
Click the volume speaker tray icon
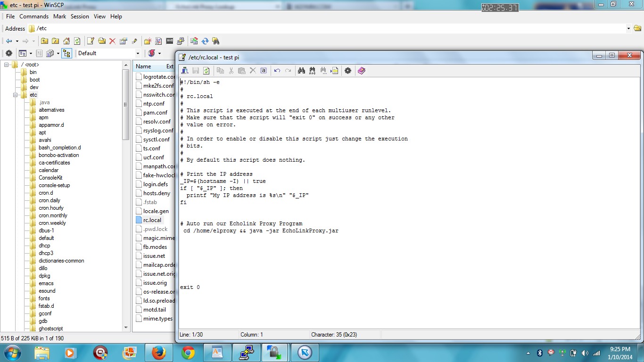click(x=585, y=353)
